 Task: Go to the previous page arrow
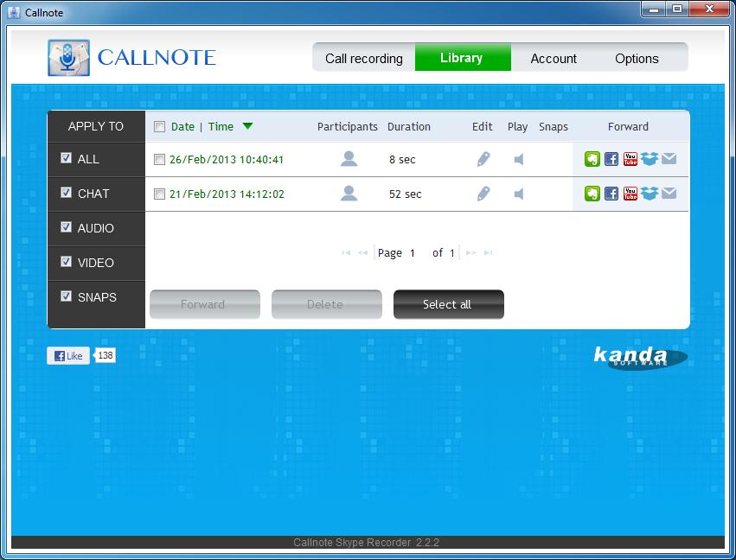362,253
